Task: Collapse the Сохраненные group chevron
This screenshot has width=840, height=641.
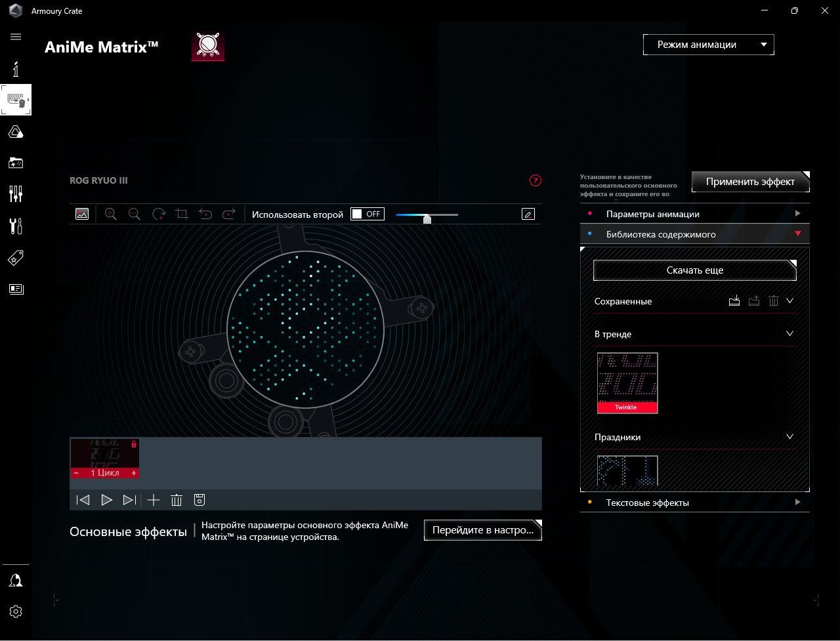Action: (x=790, y=300)
